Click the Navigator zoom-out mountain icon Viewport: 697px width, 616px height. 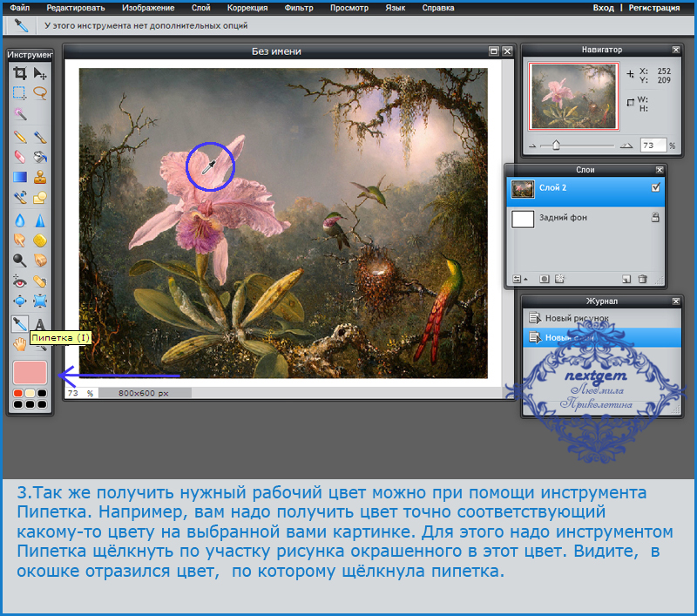click(x=532, y=146)
